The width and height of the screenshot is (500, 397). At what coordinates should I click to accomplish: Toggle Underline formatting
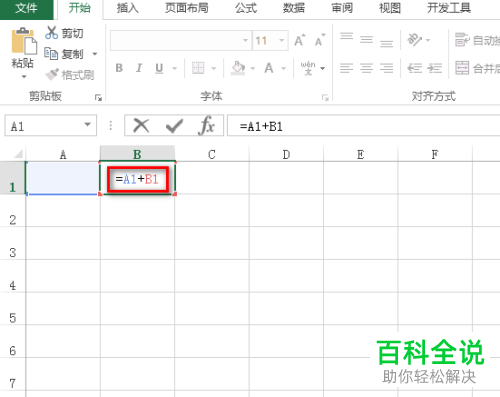[x=159, y=68]
